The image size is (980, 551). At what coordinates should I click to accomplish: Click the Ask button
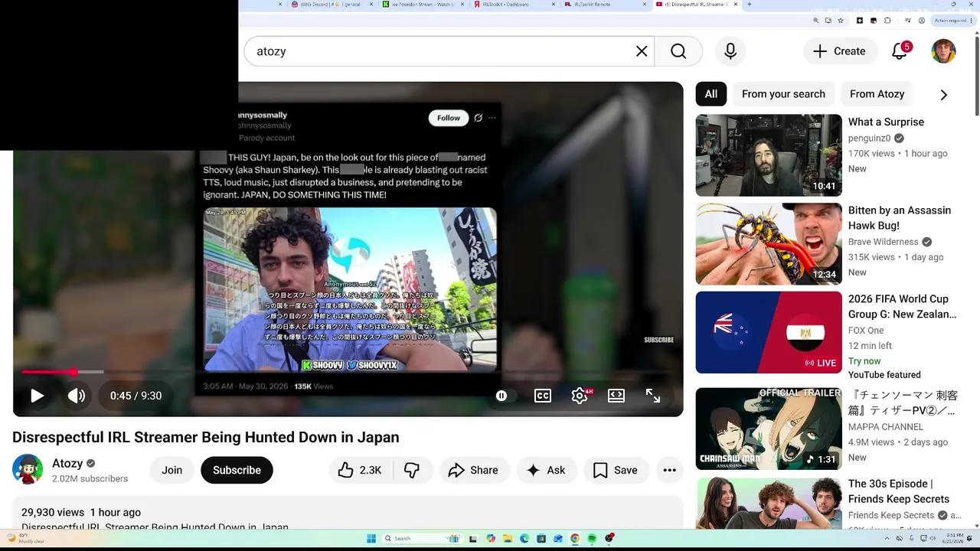coord(546,470)
